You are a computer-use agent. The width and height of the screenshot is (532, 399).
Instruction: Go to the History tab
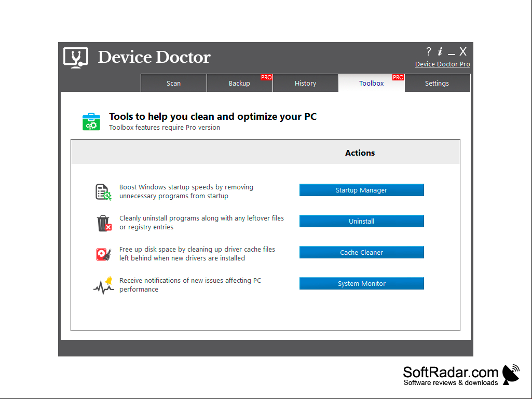tap(305, 83)
